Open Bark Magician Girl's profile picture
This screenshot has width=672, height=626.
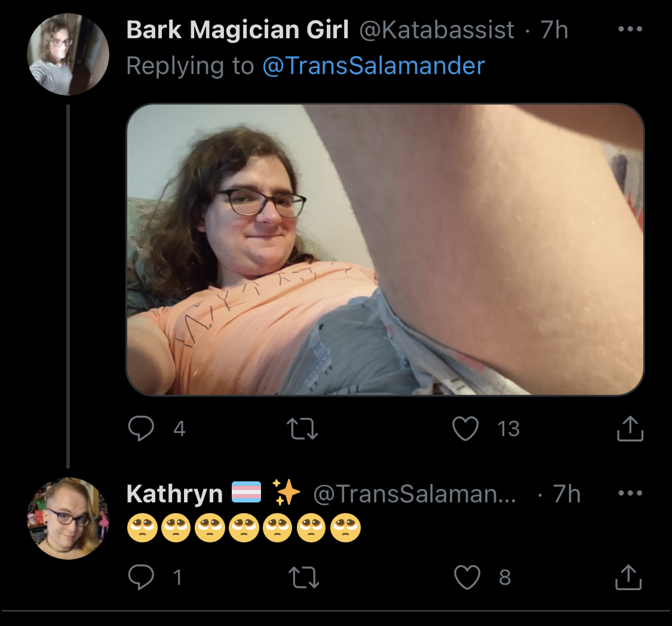point(67,54)
